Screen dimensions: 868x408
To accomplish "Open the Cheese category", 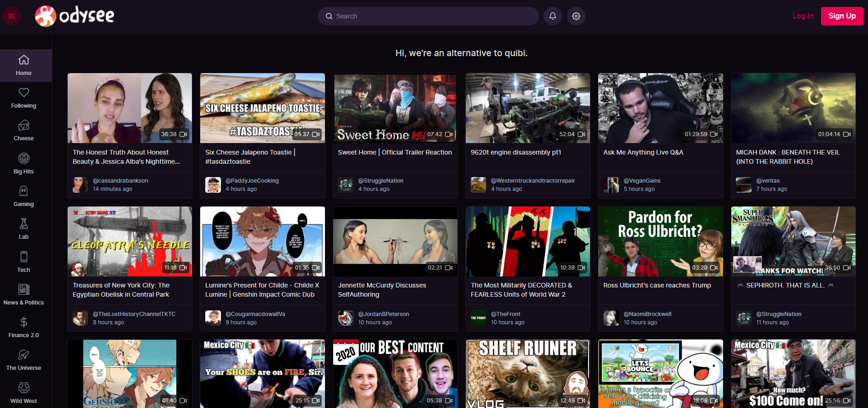I will (x=24, y=131).
